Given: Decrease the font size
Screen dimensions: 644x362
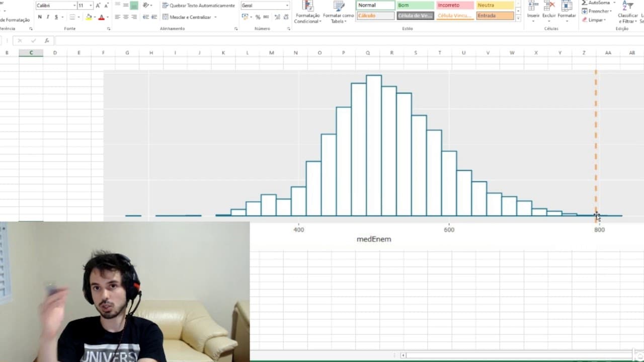Looking at the screenshot, I should tap(106, 6).
